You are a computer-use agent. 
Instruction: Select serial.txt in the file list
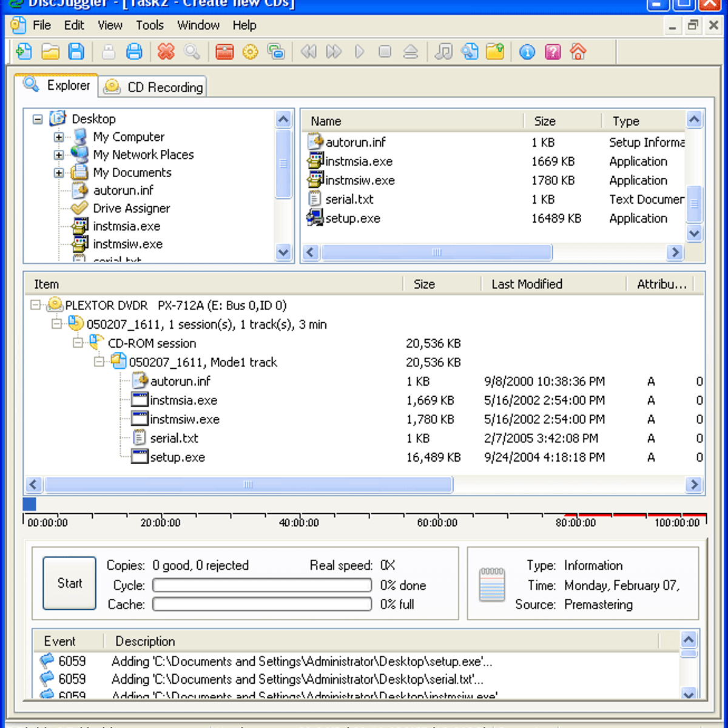(x=349, y=200)
